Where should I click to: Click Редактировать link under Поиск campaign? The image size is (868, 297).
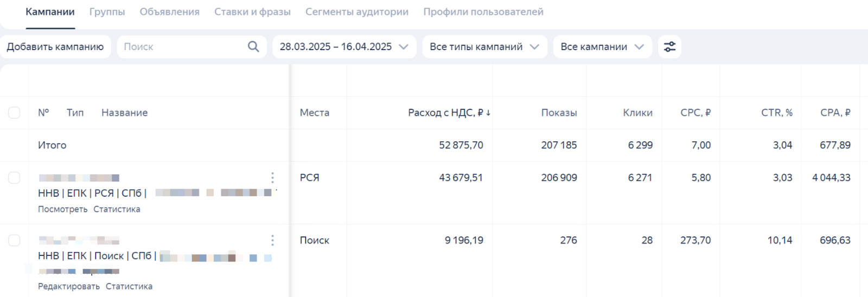(69, 286)
